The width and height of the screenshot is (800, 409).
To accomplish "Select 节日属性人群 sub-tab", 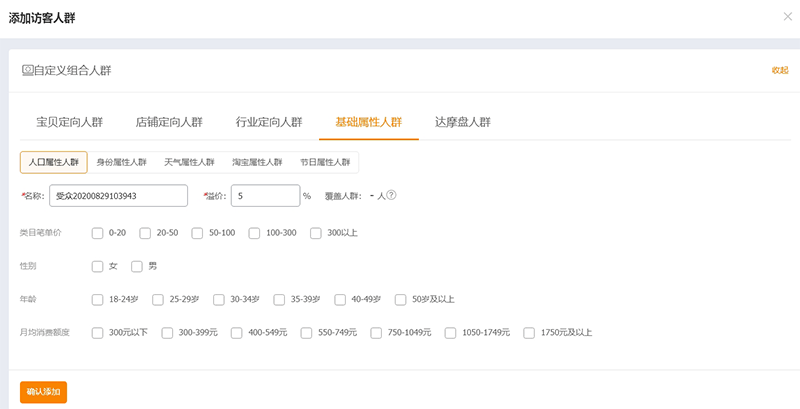I will pos(325,162).
